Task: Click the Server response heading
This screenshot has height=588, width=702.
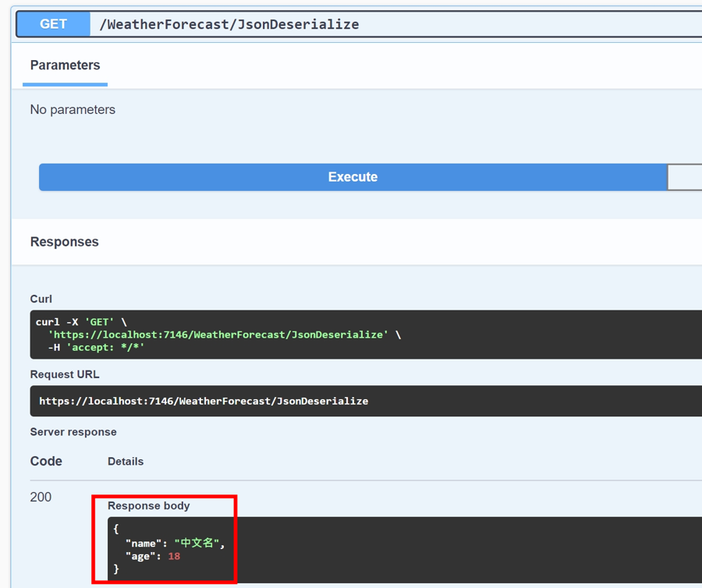Action: pyautogui.click(x=73, y=432)
